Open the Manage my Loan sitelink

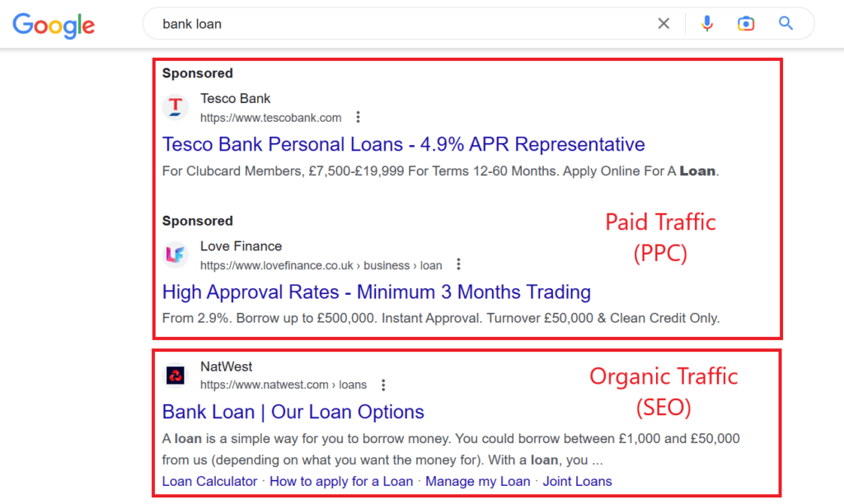tap(478, 482)
